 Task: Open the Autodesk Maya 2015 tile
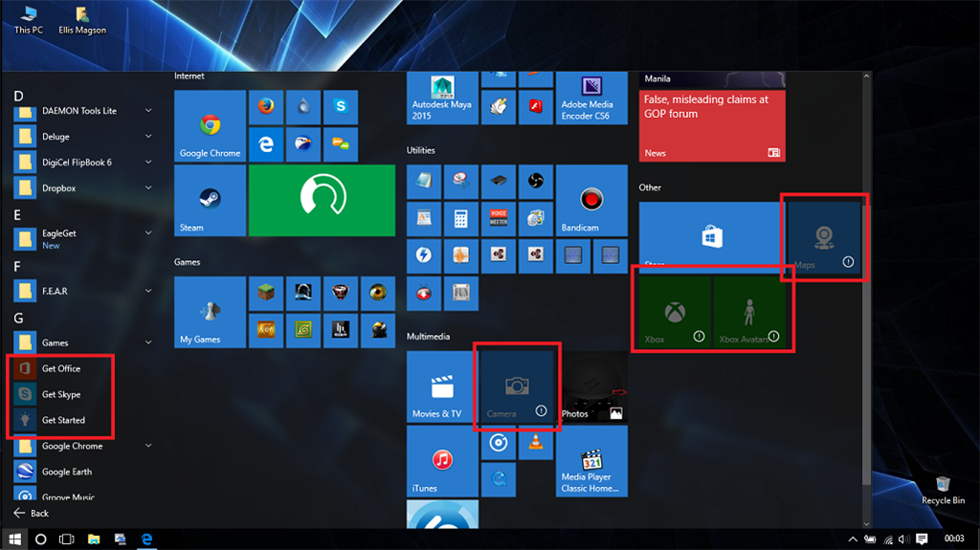pyautogui.click(x=442, y=99)
